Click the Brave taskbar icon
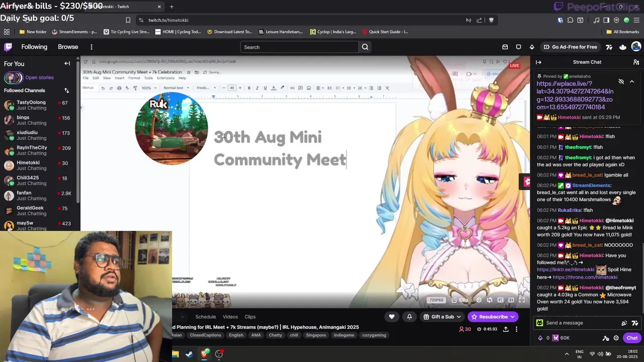Viewport: 644px width, 362px height. pos(204,354)
